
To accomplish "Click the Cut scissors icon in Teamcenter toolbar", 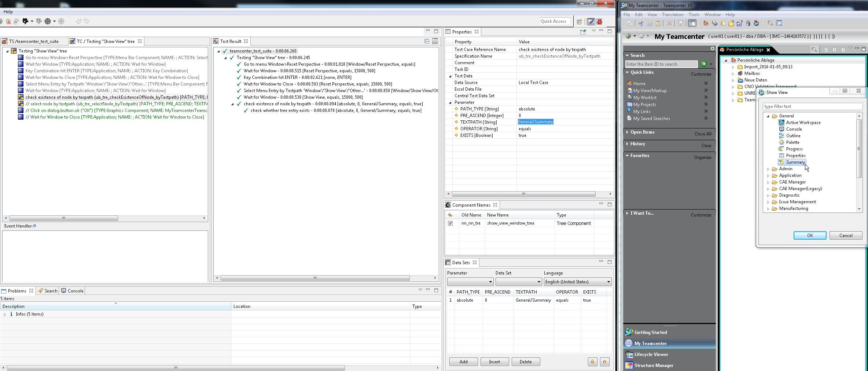I will 641,23.
